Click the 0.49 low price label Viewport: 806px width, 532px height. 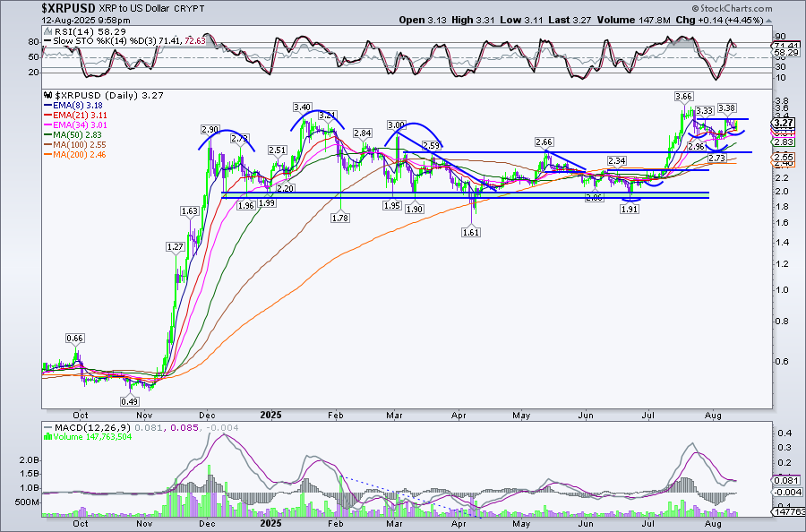130,401
